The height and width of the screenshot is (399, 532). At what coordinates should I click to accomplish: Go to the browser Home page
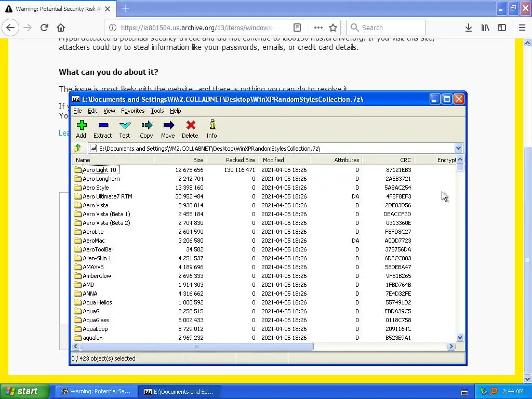pos(61,28)
